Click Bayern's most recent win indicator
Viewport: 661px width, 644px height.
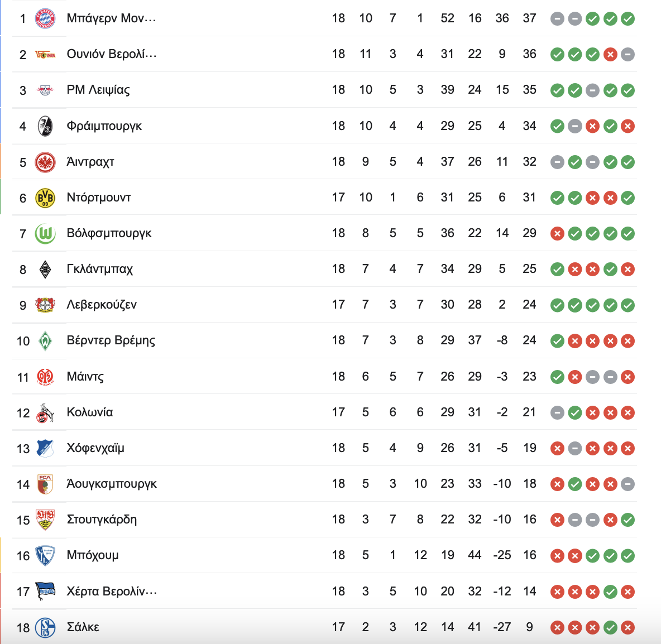(x=628, y=18)
